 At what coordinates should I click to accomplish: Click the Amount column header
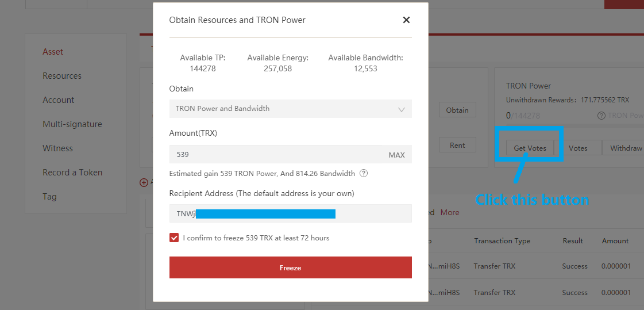point(615,240)
